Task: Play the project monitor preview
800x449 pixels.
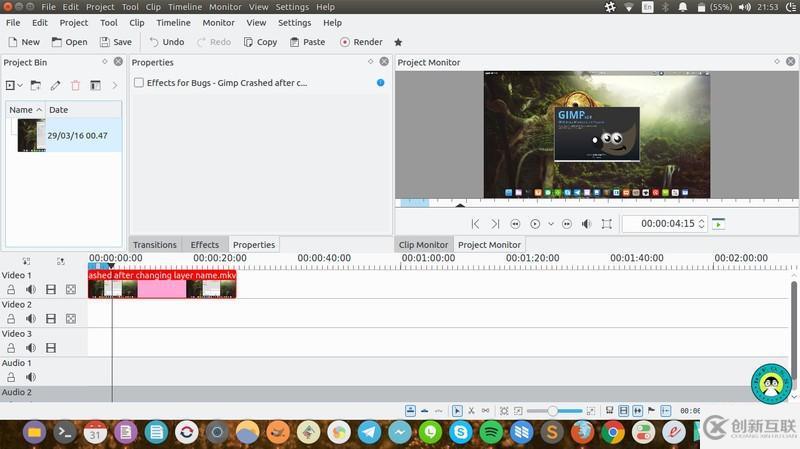Action: tap(535, 224)
